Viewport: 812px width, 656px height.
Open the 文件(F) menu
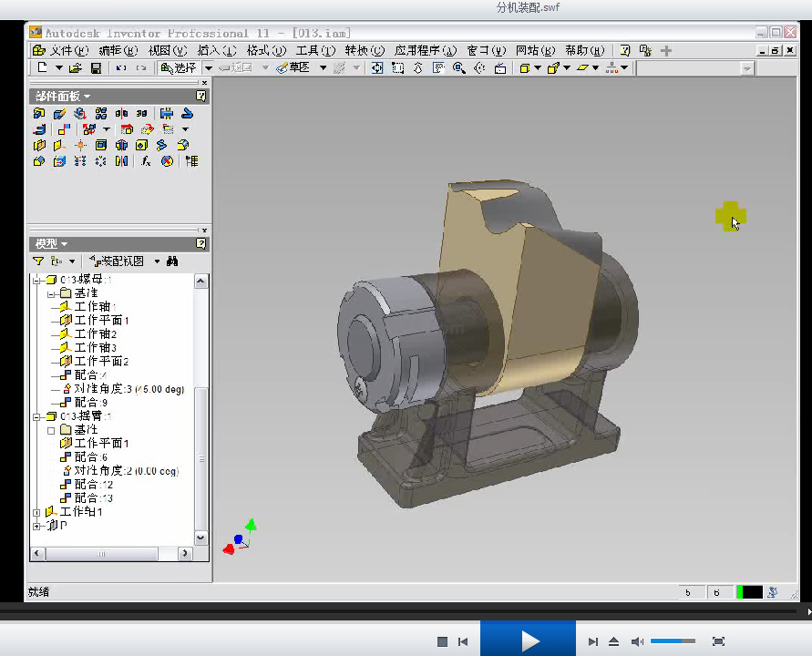coord(67,50)
